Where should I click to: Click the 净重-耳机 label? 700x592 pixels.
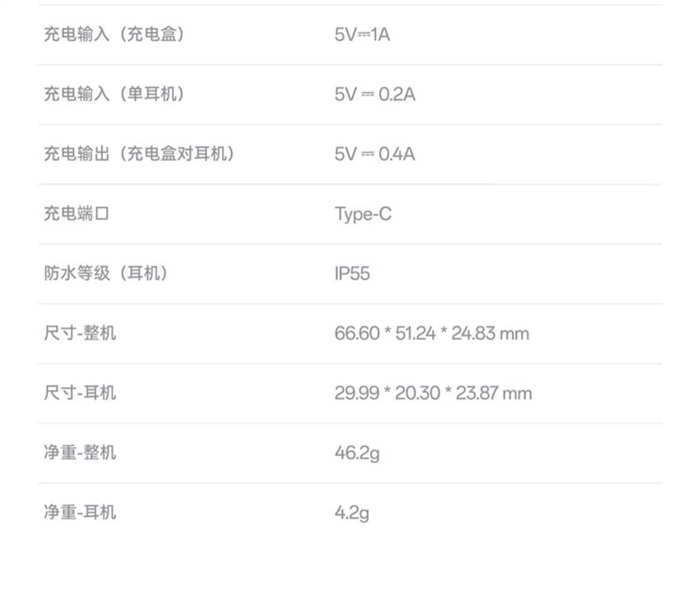(80, 512)
